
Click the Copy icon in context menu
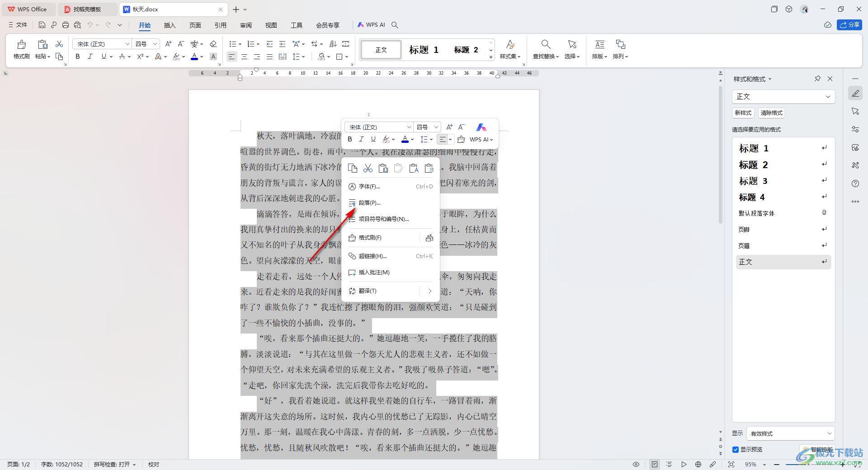point(353,168)
